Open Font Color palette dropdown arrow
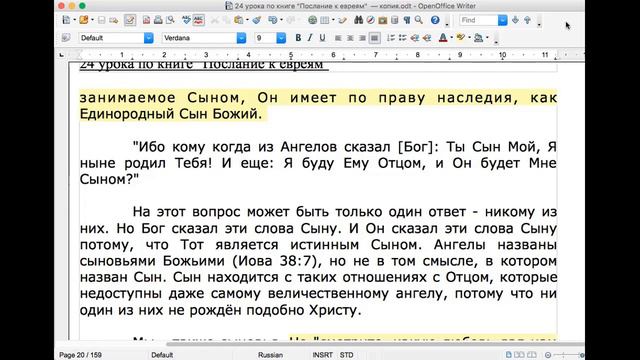Screen dimensions: 640x360 point(451,38)
